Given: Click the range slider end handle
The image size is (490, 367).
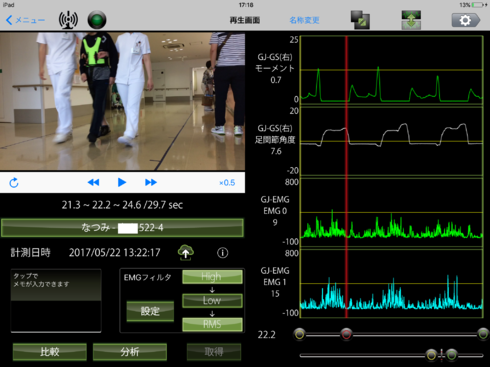Looking at the screenshot, I should pos(483,334).
